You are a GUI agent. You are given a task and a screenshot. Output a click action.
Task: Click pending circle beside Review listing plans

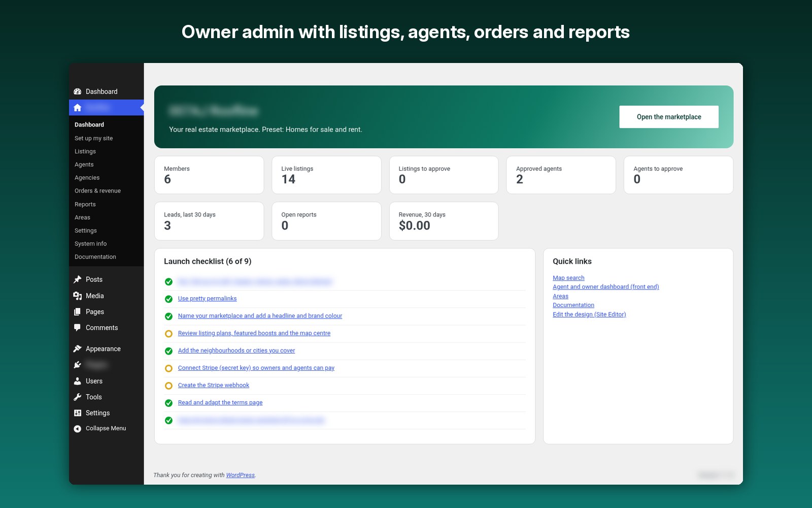coord(169,334)
